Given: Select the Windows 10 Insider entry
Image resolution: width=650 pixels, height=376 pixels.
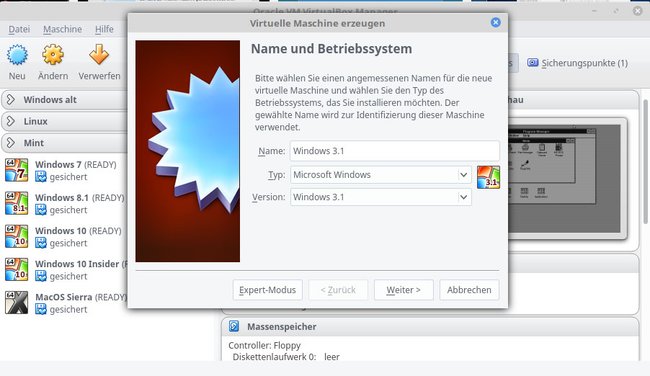Looking at the screenshot, I should tap(64, 270).
